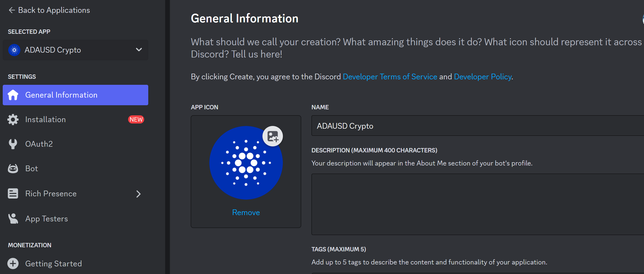Open the Developer Terms of Service link
This screenshot has width=644, height=274.
pyautogui.click(x=390, y=77)
